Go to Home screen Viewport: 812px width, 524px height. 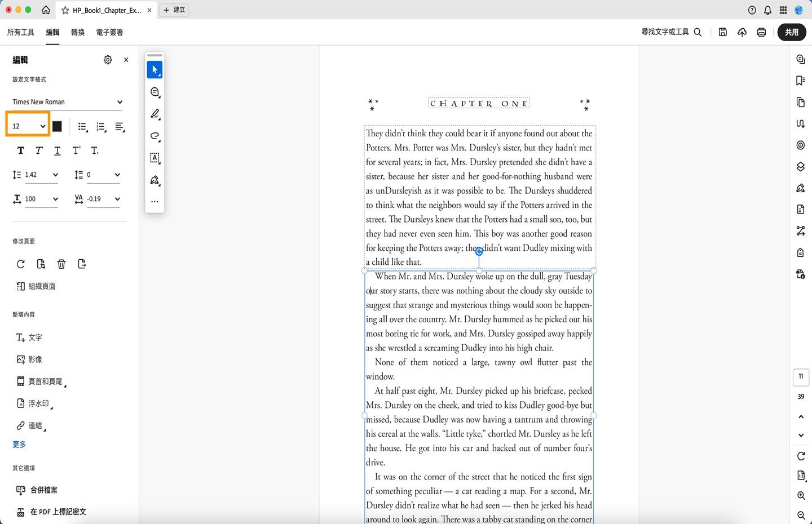46,10
